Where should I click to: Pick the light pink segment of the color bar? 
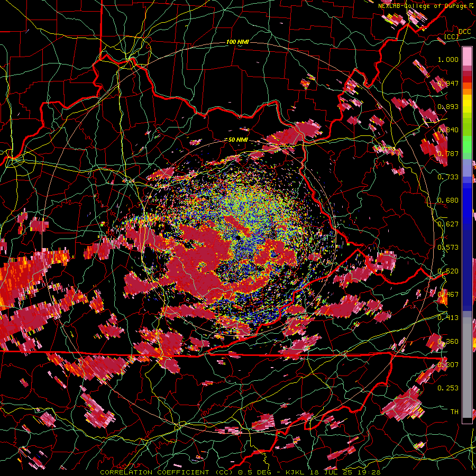coord(467,57)
